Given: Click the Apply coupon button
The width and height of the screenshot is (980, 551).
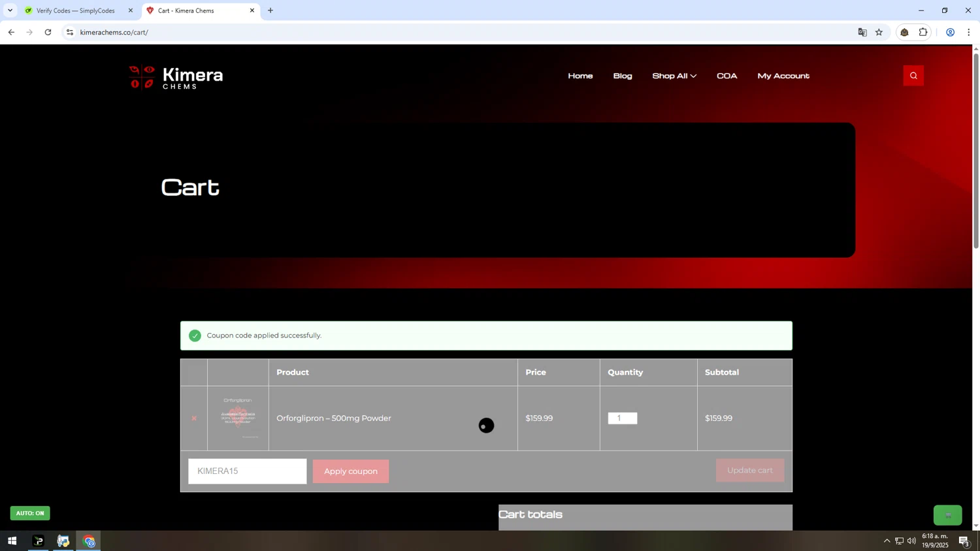Looking at the screenshot, I should pyautogui.click(x=351, y=471).
